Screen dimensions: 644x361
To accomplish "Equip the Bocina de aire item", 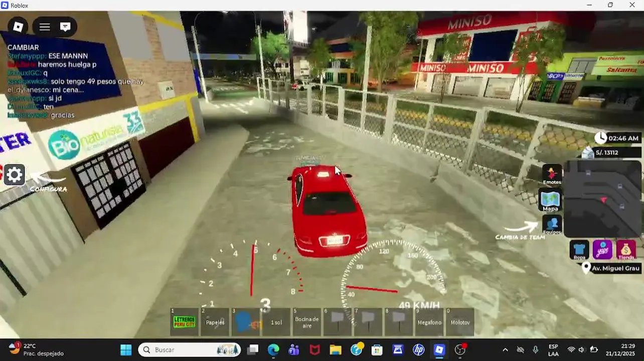I will point(307,322).
